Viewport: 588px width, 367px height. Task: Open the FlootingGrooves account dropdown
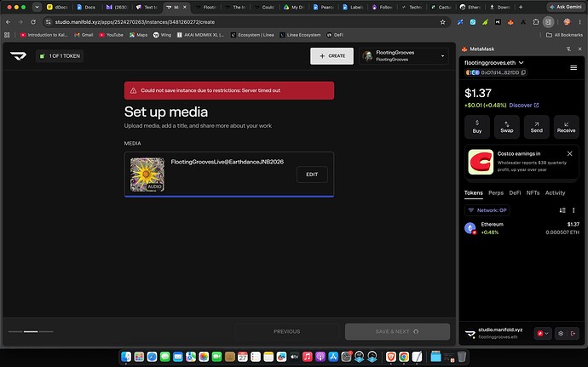404,56
